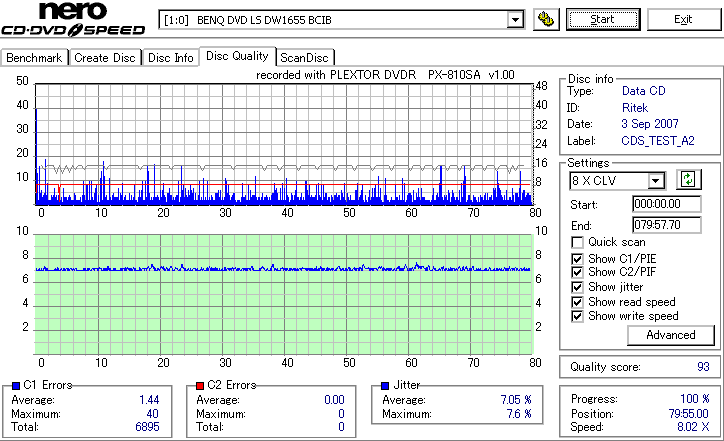The image size is (724, 441).
Task: Click the Quality score value 93
Action: (x=703, y=367)
